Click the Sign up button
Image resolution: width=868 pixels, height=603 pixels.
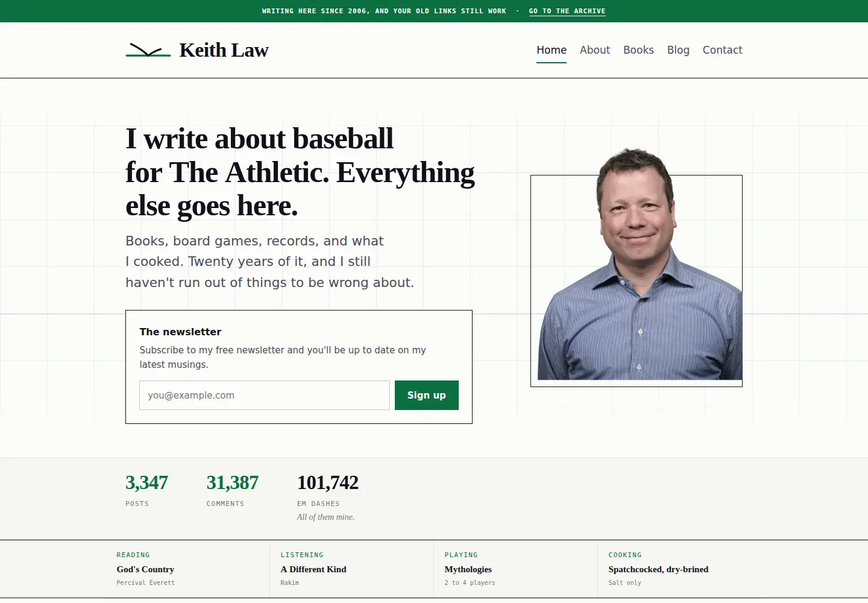click(x=427, y=395)
